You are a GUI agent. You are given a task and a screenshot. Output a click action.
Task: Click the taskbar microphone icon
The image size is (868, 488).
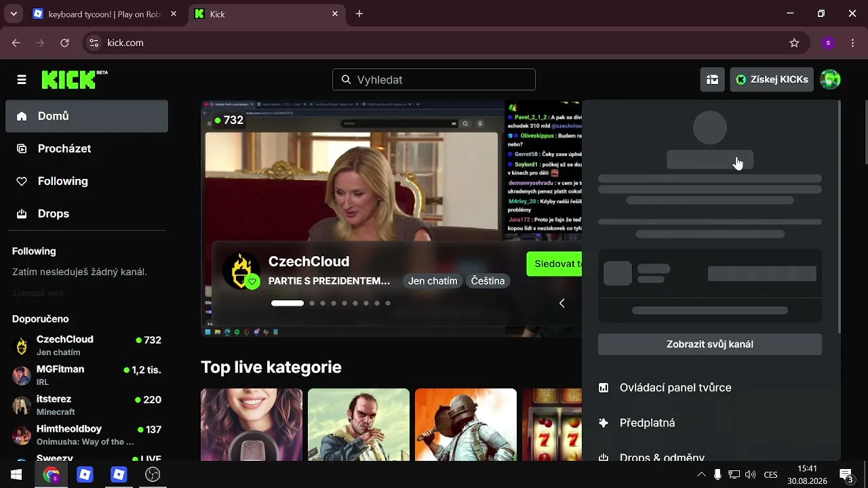pyautogui.click(x=717, y=474)
